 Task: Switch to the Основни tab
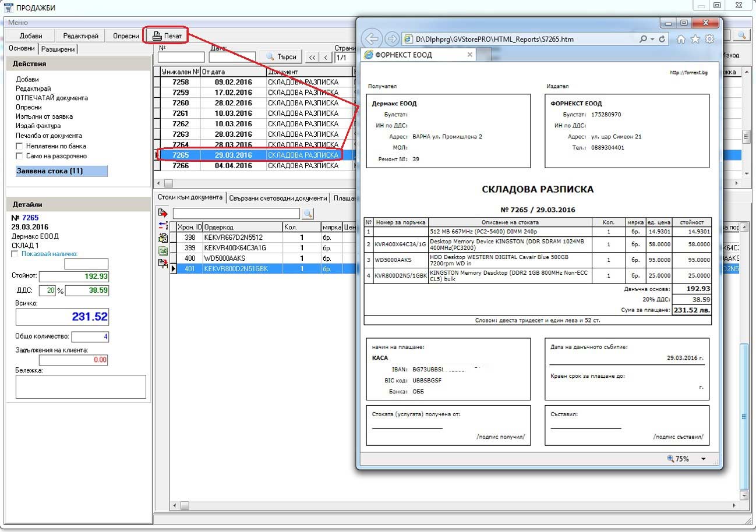click(x=22, y=49)
